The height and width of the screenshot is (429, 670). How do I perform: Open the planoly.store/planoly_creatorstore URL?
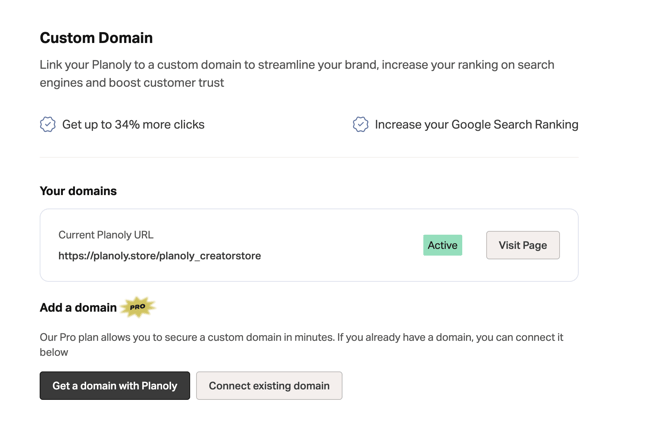[x=159, y=256]
